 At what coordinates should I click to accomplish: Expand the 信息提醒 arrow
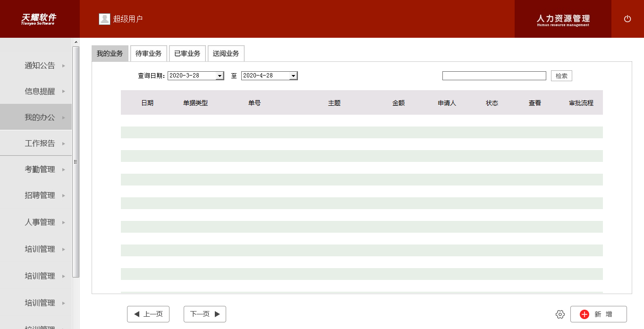[x=64, y=92]
